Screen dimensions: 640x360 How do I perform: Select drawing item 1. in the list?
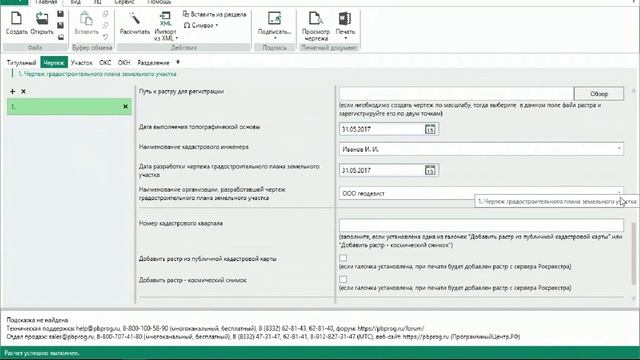click(x=69, y=107)
